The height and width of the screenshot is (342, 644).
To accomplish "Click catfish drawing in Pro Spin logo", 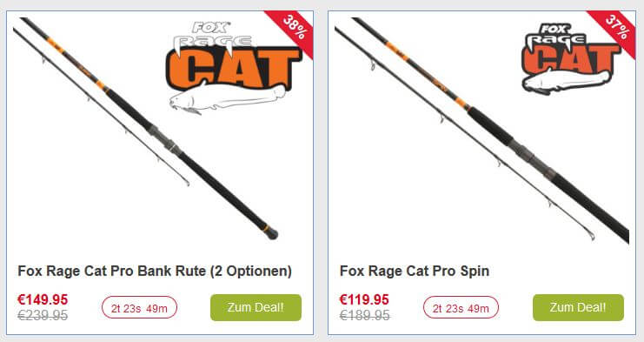I will 567,82.
